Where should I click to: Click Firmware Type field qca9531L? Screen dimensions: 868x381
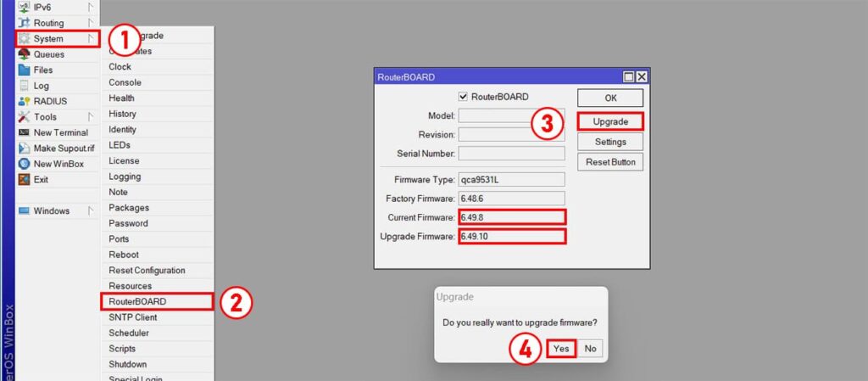pyautogui.click(x=511, y=180)
